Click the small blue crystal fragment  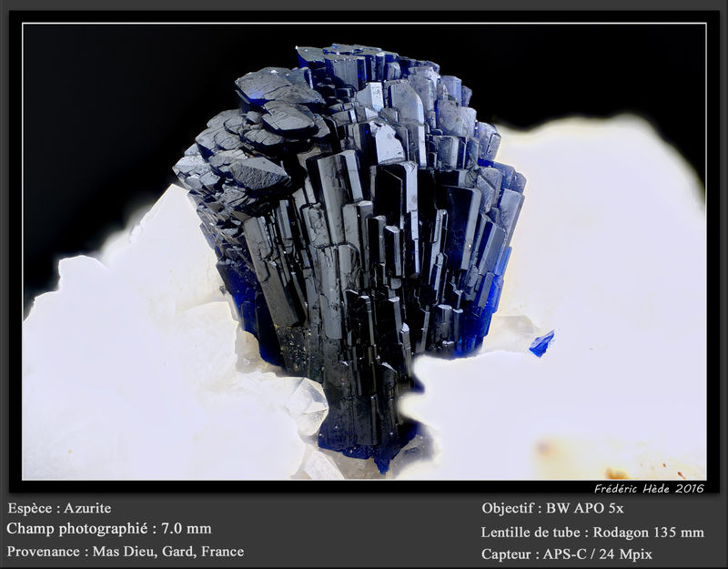tap(541, 344)
